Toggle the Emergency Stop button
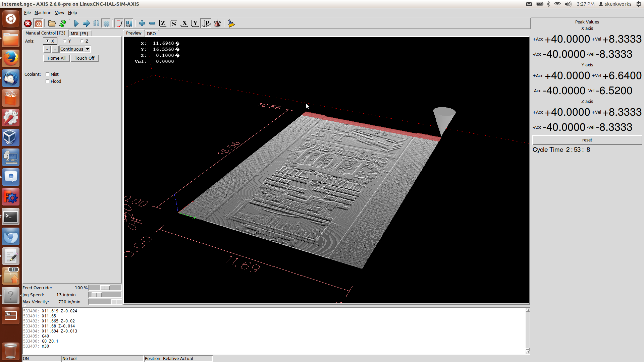The width and height of the screenshot is (644, 362). (28, 23)
